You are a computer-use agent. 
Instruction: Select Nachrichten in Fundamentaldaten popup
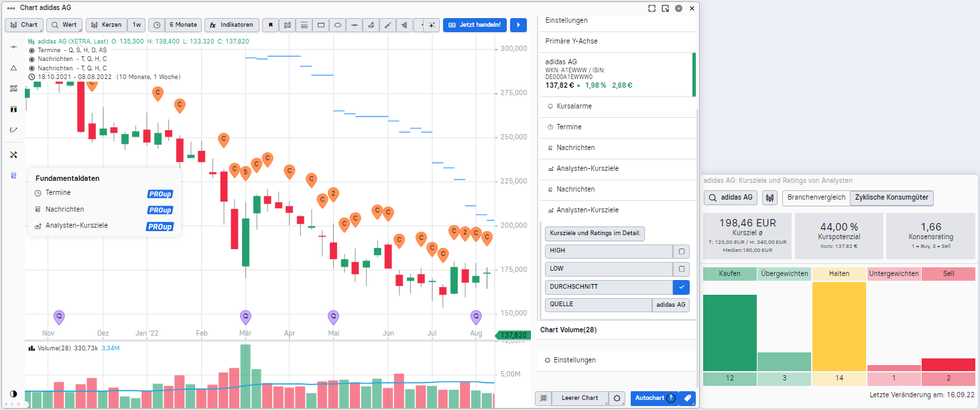coord(104,210)
